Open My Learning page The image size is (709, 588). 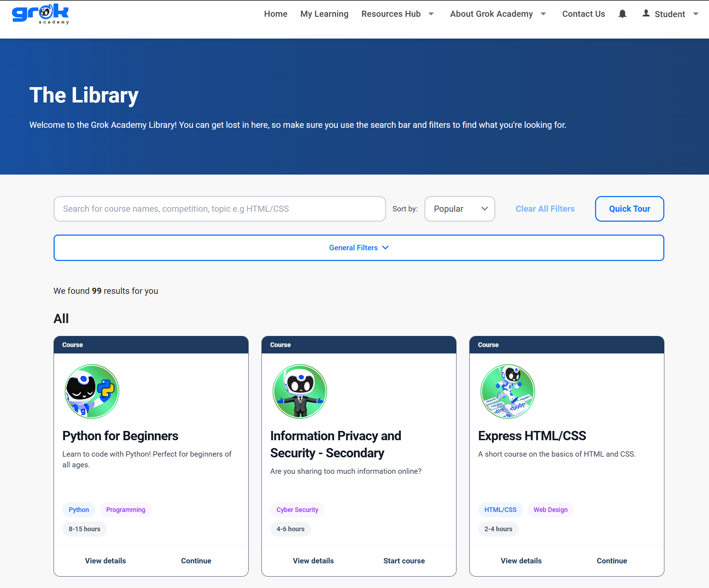324,14
